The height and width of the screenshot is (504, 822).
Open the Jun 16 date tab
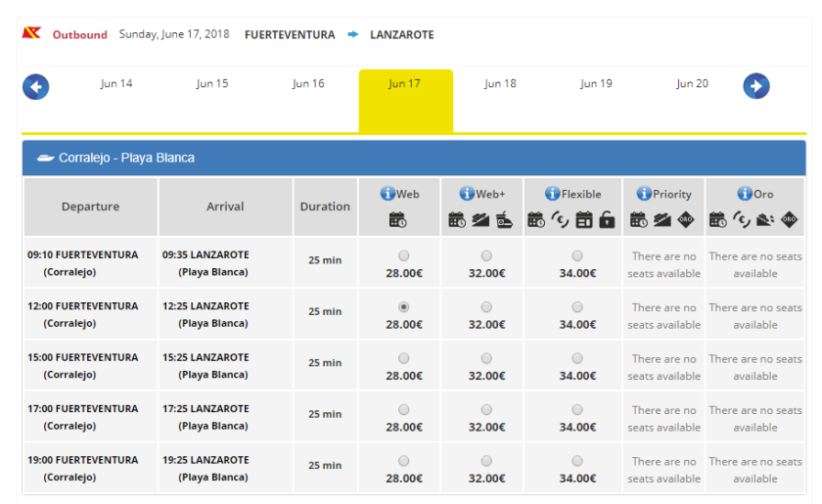pyautogui.click(x=308, y=84)
